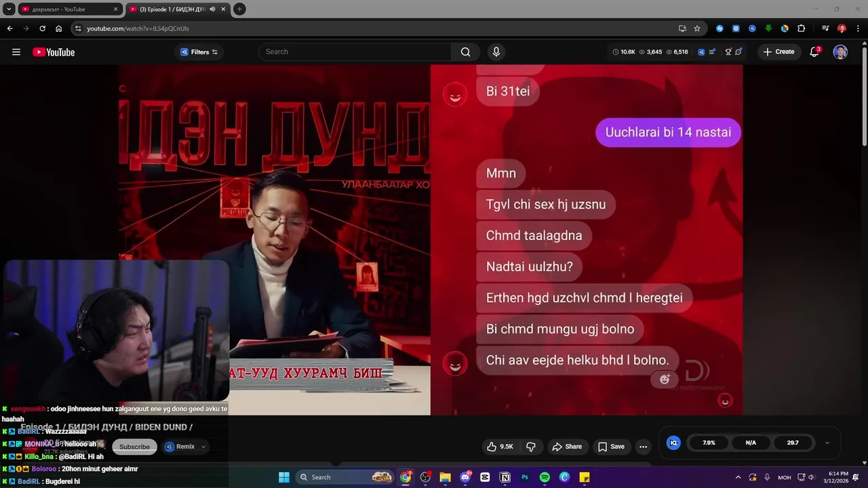Click the video player frame

click(x=431, y=239)
